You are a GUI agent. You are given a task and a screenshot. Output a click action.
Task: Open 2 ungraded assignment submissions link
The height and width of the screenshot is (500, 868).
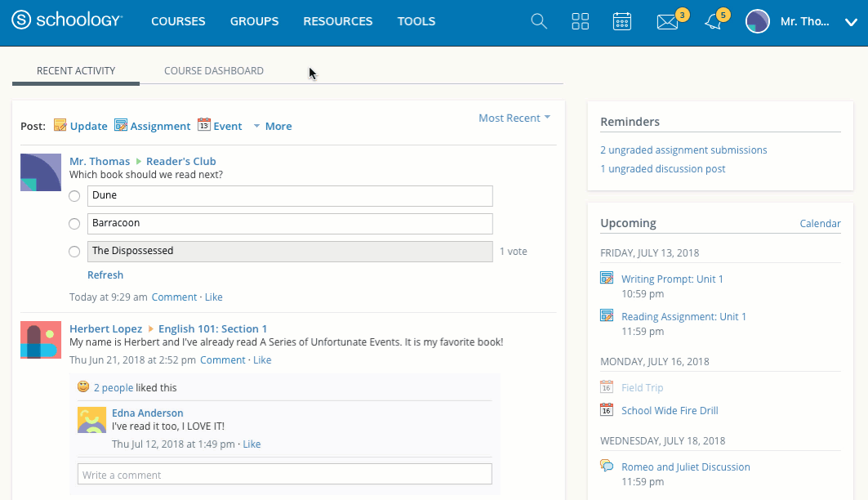683,150
